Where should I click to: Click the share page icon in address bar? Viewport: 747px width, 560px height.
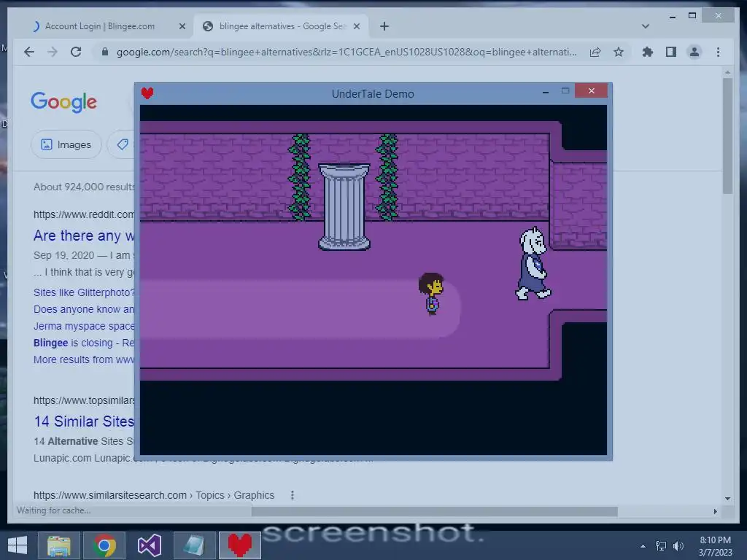point(595,52)
